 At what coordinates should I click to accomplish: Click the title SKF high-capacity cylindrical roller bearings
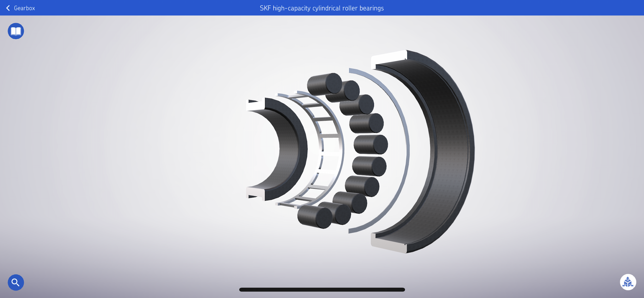pyautogui.click(x=322, y=8)
